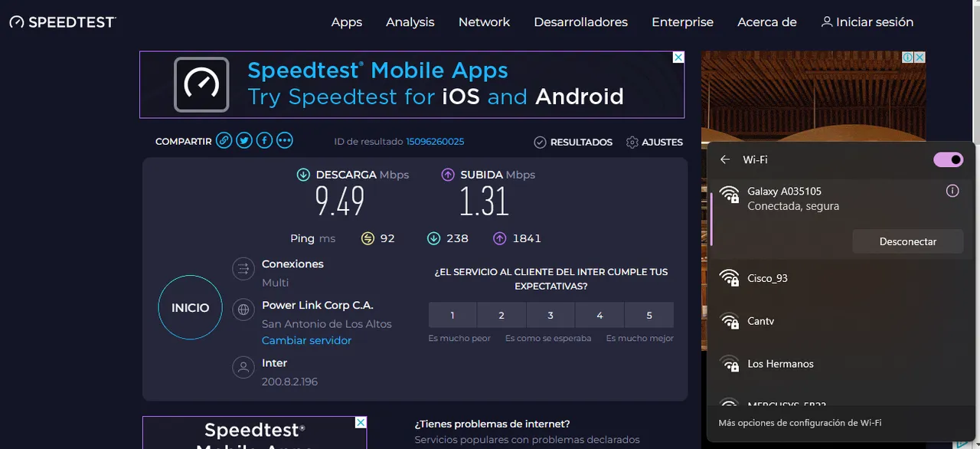Click Cambiar servidor link
The width and height of the screenshot is (980, 449).
pyautogui.click(x=306, y=340)
